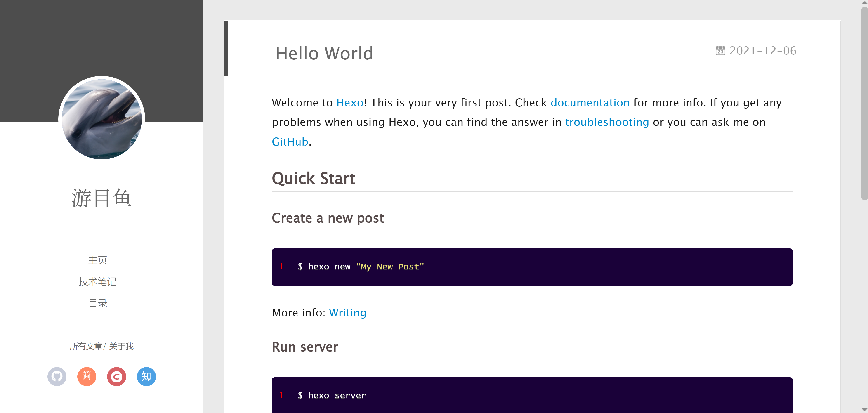868x413 pixels.
Task: Click the post date 2021-12-06
Action: (762, 51)
